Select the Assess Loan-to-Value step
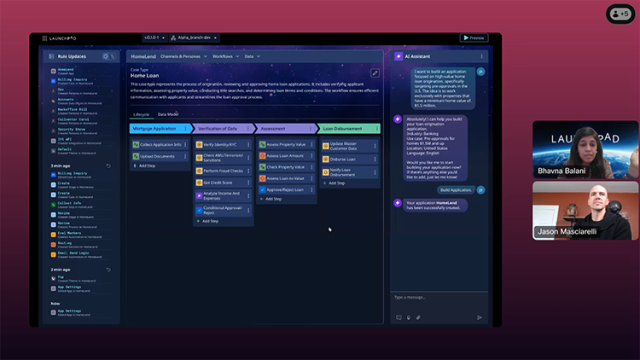640x360 pixels. (286, 178)
